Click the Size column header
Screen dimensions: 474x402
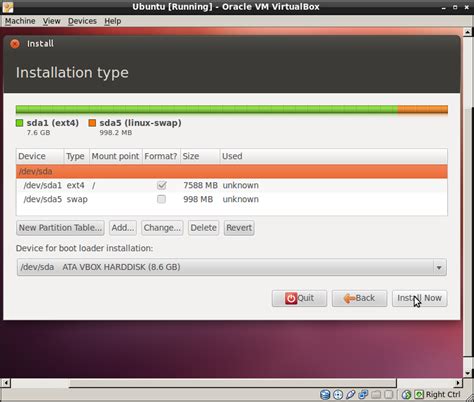coord(200,156)
